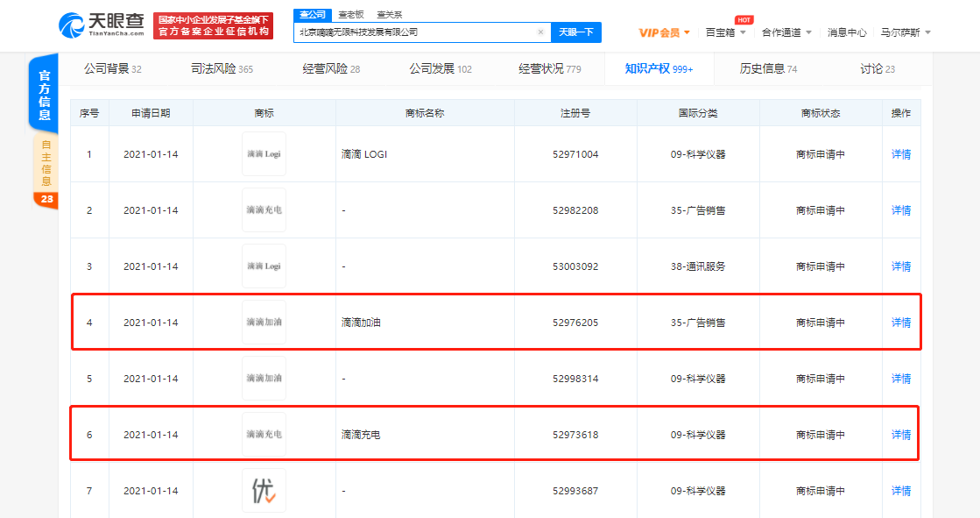Image resolution: width=980 pixels, height=518 pixels.
Task: Click the red 官方备案企业征信机构 banner
Action: click(x=213, y=25)
